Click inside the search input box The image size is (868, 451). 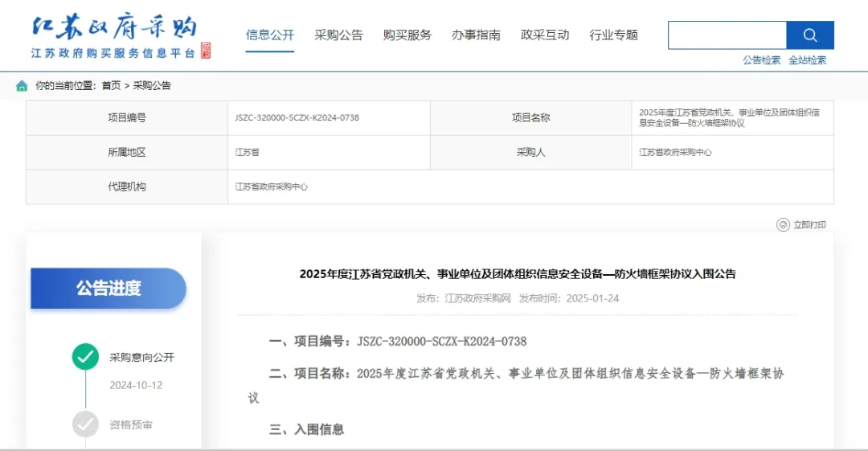727,35
